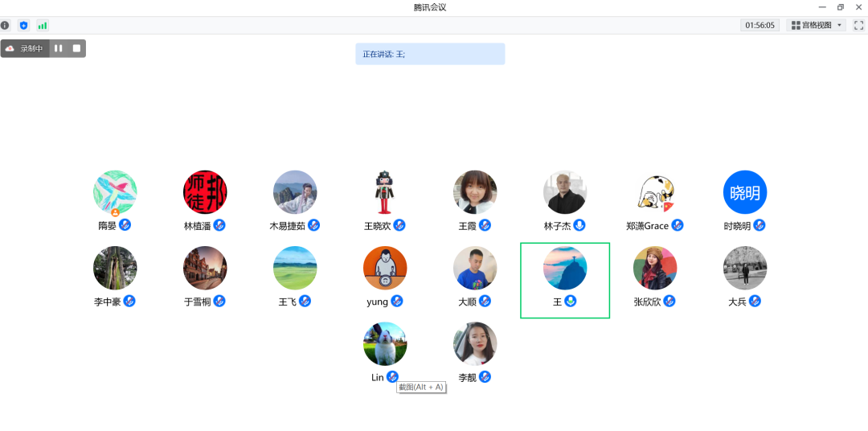Select 林子杰's avatar
This screenshot has width=868, height=431.
(x=565, y=192)
